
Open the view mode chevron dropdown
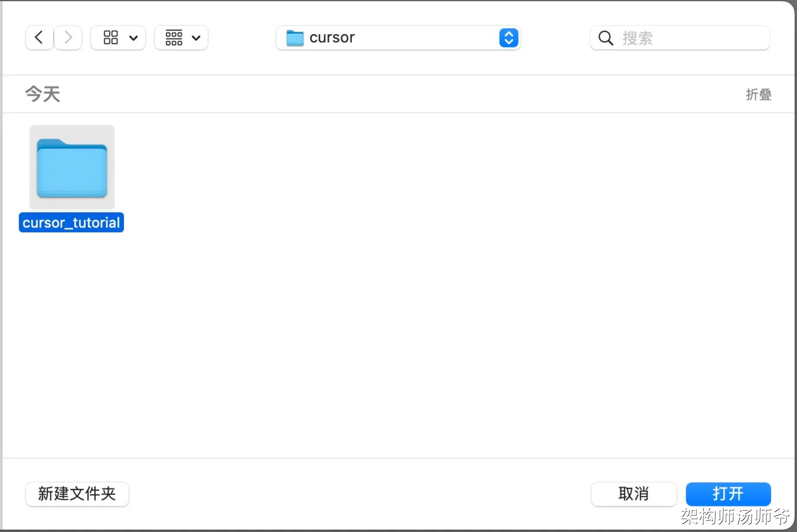(134, 38)
